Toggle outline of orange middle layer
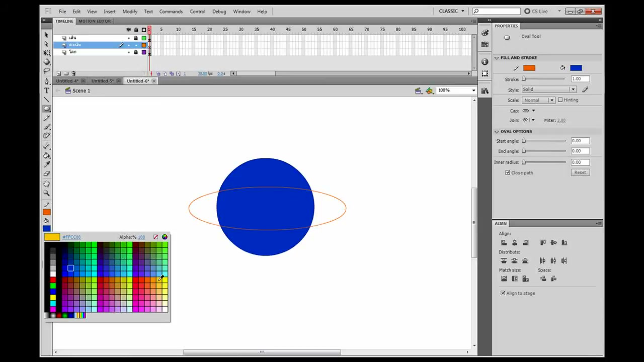 pyautogui.click(x=144, y=45)
